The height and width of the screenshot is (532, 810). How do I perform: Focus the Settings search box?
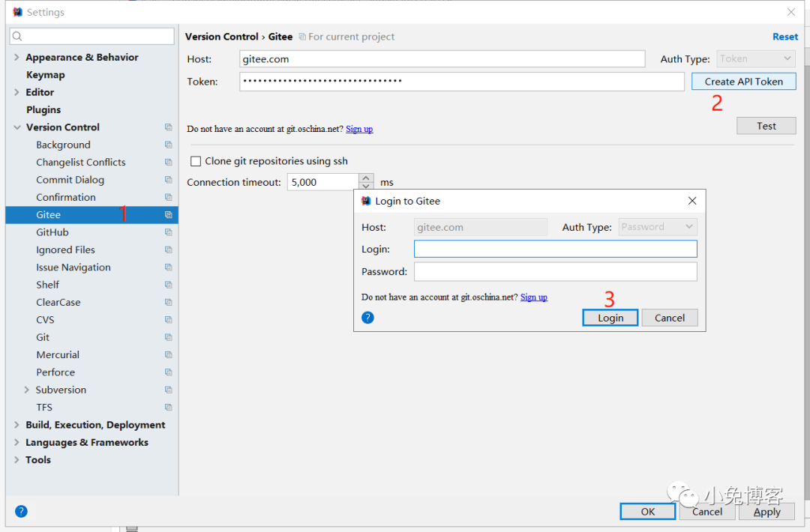(92, 36)
